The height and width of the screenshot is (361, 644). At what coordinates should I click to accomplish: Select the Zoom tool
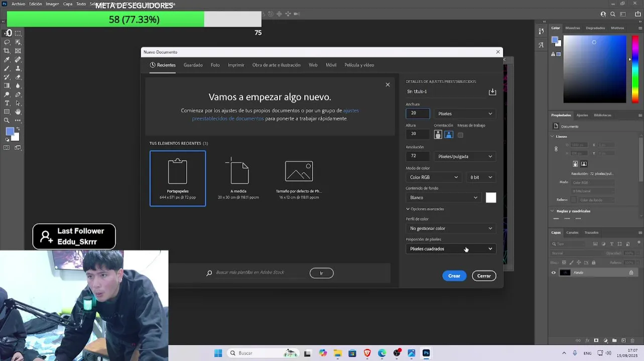(7, 120)
